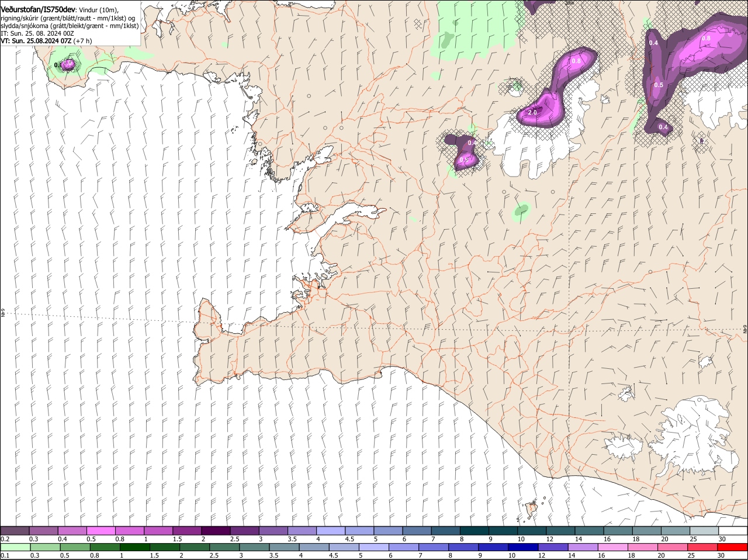Click the navy blue 10 swatch in the lower legend
The height and width of the screenshot is (560, 748).
[524, 547]
